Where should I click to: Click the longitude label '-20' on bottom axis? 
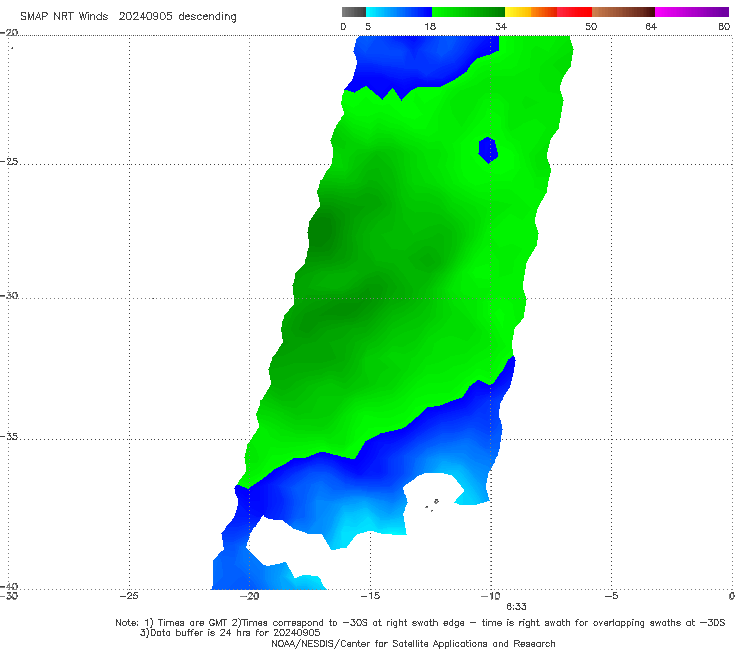[x=250, y=596]
